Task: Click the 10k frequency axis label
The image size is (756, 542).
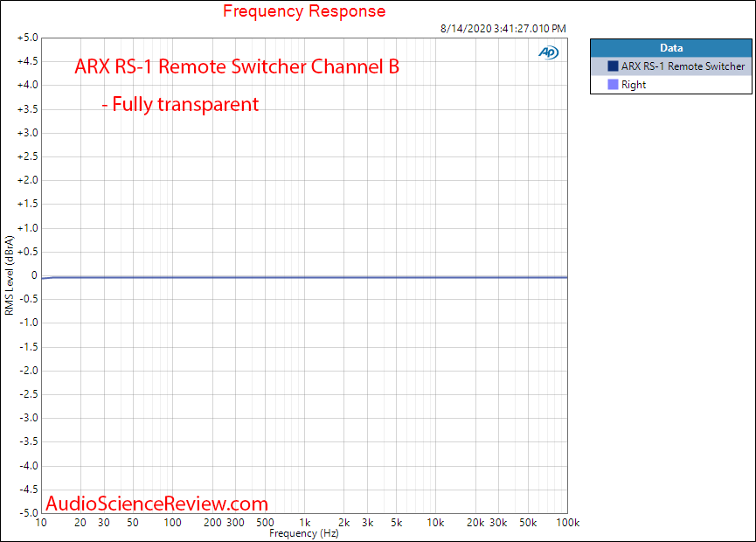Action: point(435,523)
